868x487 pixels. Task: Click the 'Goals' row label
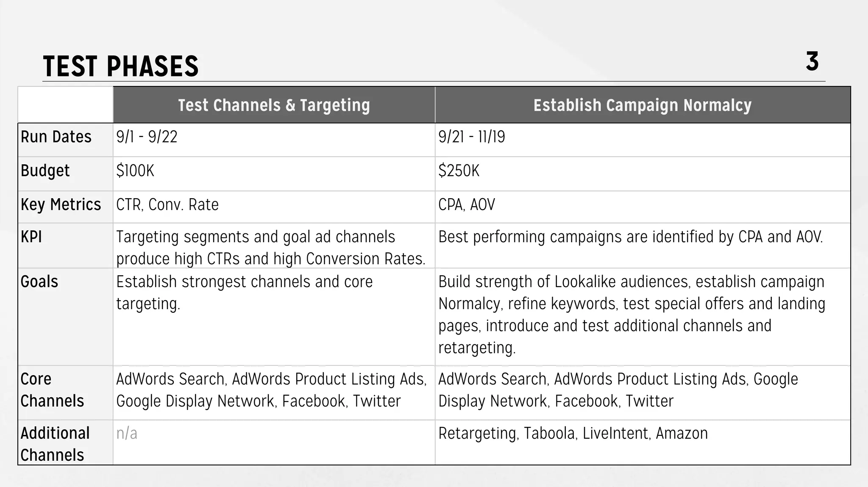(x=39, y=282)
